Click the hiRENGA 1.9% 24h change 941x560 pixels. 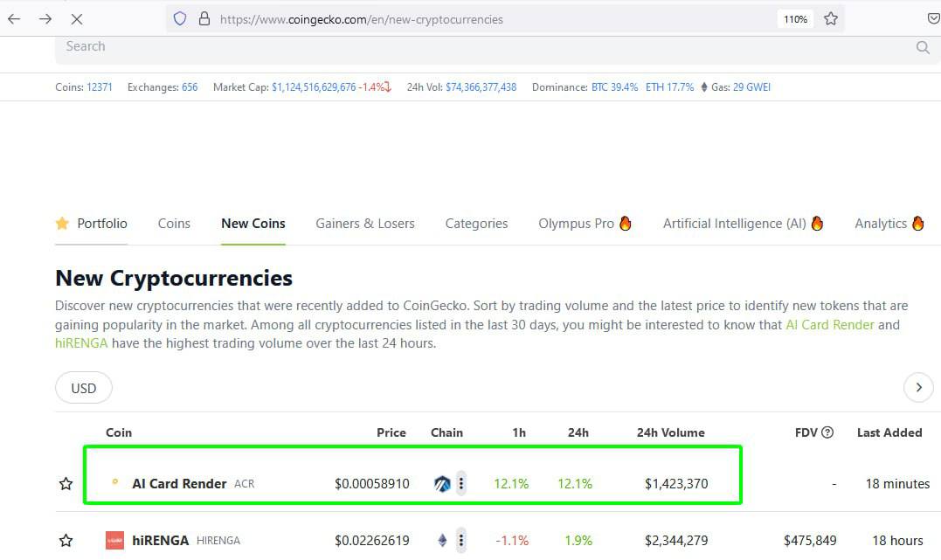coord(578,541)
